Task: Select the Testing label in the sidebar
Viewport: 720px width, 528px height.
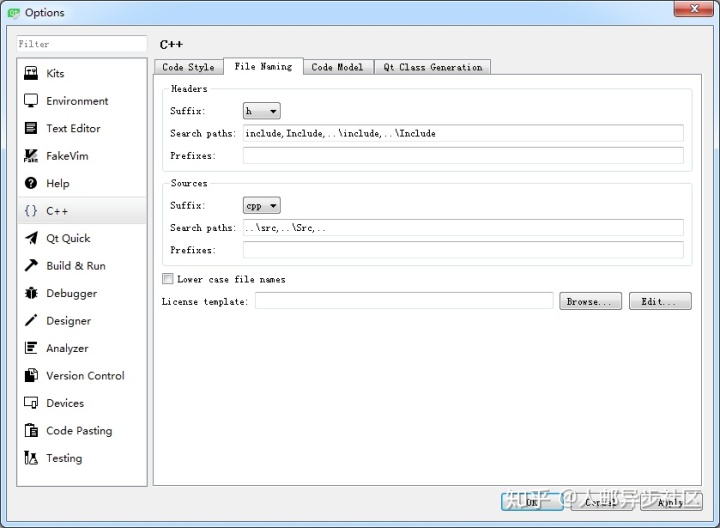Action: pyautogui.click(x=64, y=458)
